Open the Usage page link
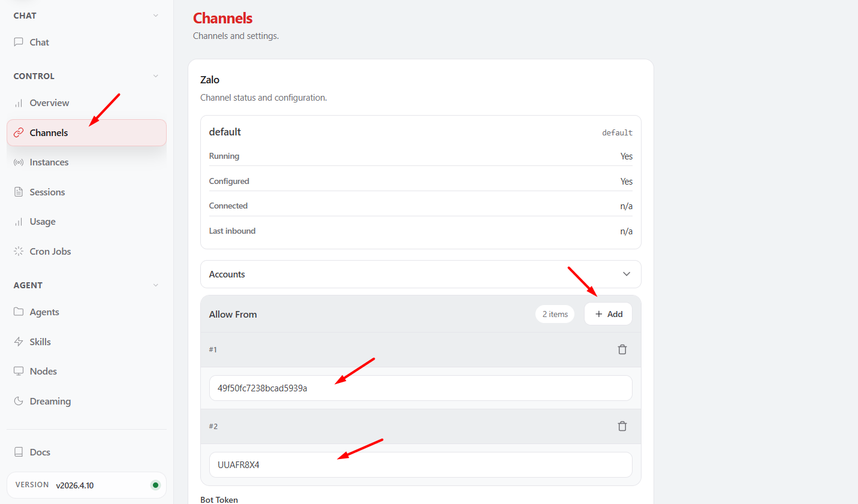Screen dimensions: 858x504 42,221
